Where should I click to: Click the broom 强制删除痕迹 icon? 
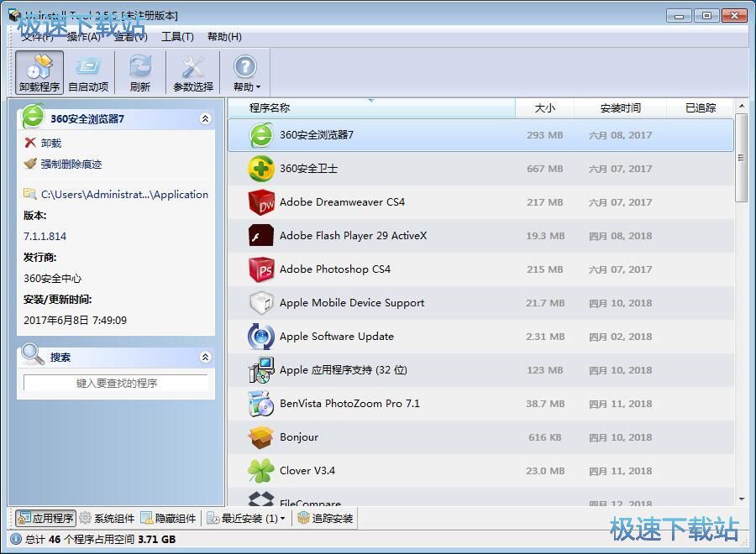[30, 164]
